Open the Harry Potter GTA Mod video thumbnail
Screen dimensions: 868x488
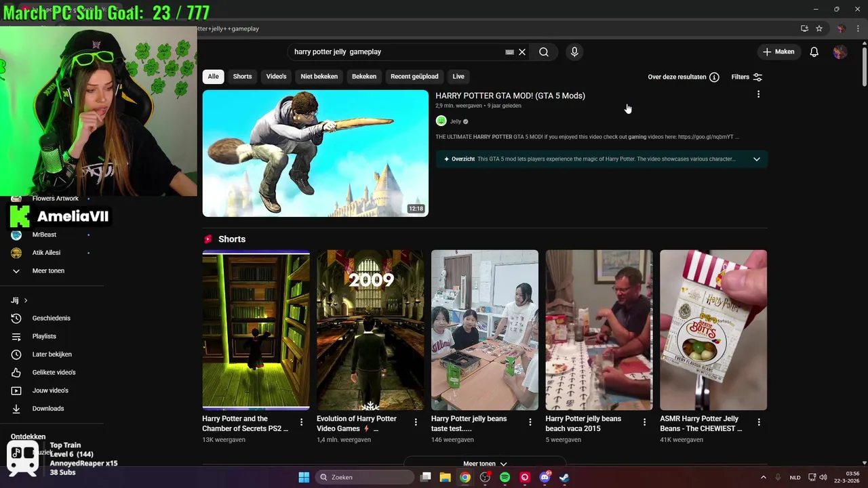(x=315, y=153)
